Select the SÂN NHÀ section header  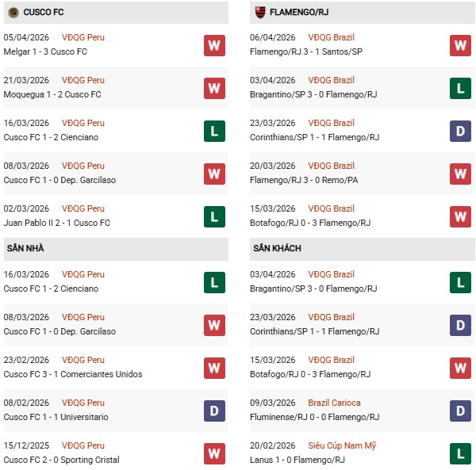[25, 249]
